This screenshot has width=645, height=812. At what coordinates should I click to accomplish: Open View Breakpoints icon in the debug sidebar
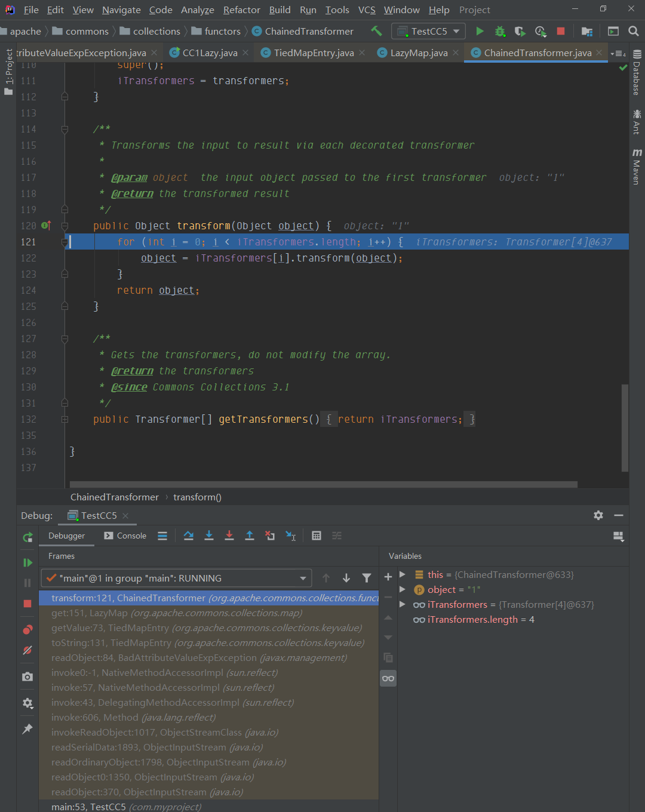coord(27,630)
